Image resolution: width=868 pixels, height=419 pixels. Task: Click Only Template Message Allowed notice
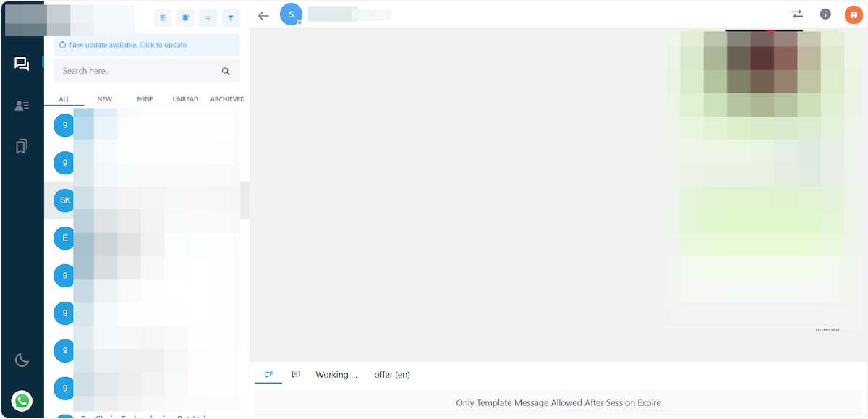[x=558, y=403]
